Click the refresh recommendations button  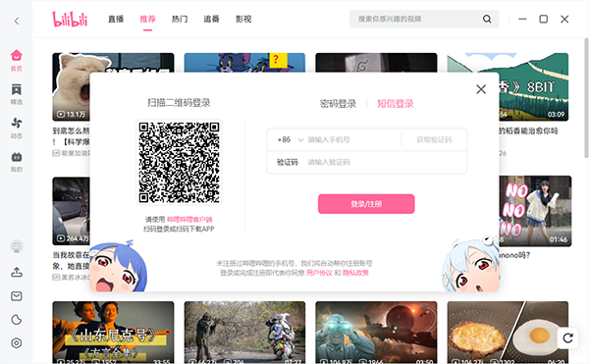click(567, 338)
